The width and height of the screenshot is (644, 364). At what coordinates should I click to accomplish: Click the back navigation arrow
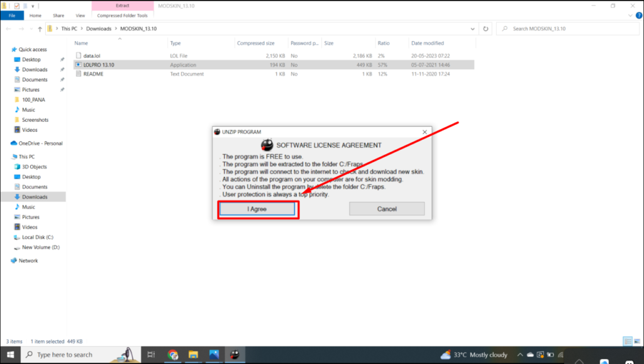(8, 28)
